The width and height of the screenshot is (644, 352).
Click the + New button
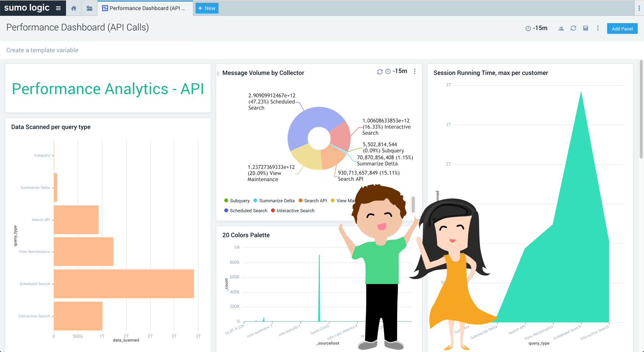tap(207, 8)
